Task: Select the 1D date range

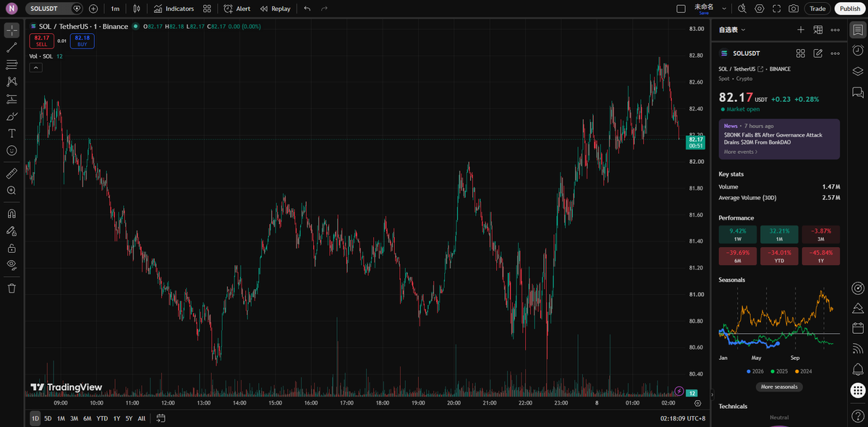Action: click(35, 418)
